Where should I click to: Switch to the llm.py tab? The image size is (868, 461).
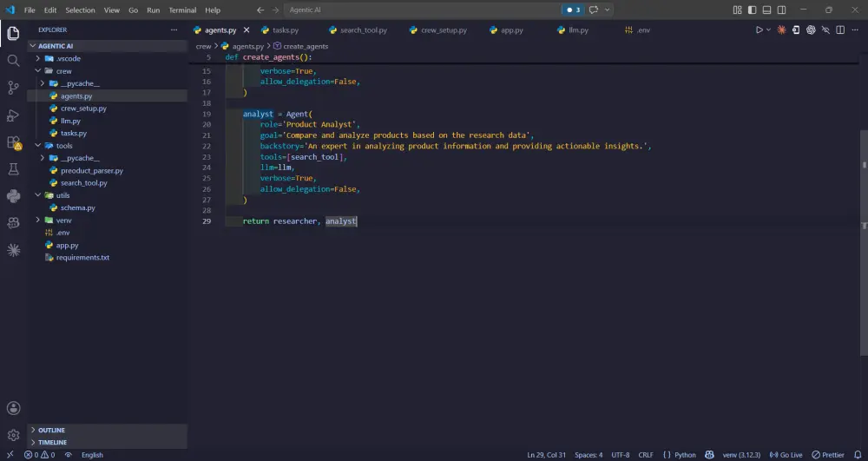point(578,30)
